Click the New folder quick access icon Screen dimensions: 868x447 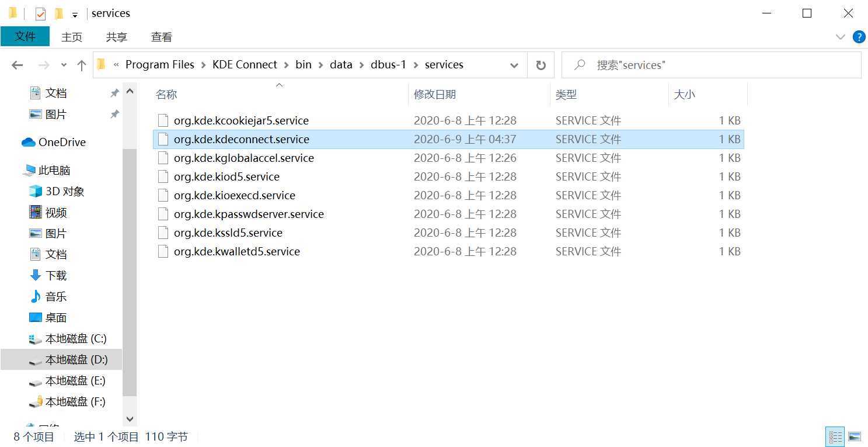(58, 13)
